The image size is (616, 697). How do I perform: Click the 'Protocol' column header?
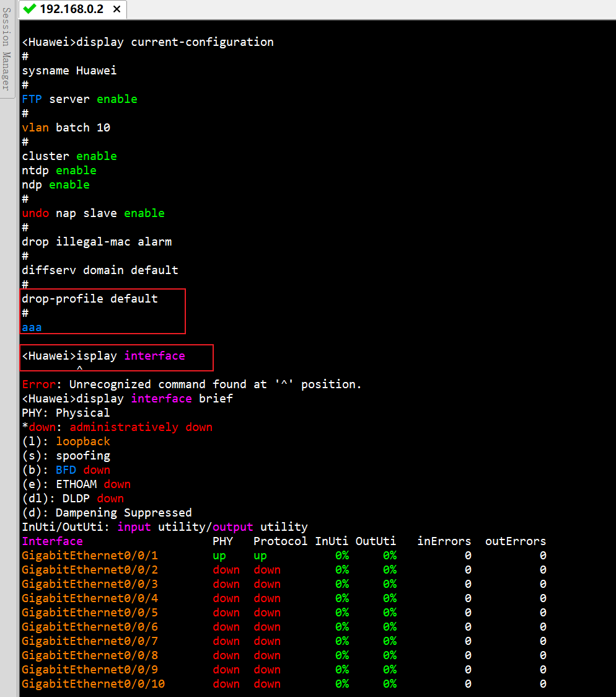tap(280, 541)
